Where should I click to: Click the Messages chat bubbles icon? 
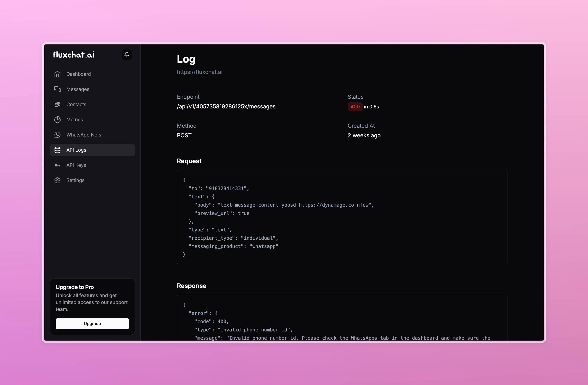point(57,89)
